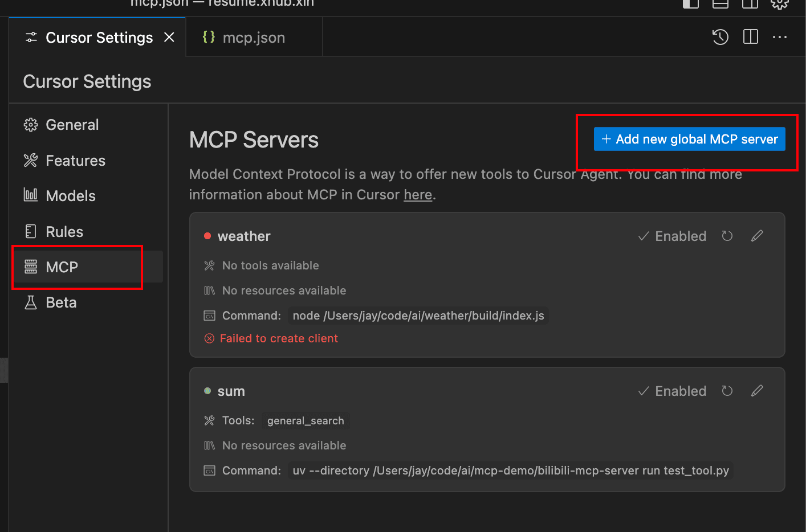Split the editor to the right
806x532 pixels.
click(x=751, y=38)
